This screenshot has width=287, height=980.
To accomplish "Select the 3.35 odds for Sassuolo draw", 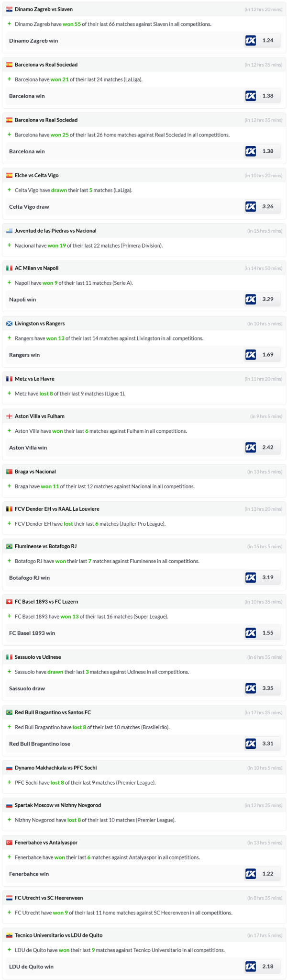I will tap(268, 688).
